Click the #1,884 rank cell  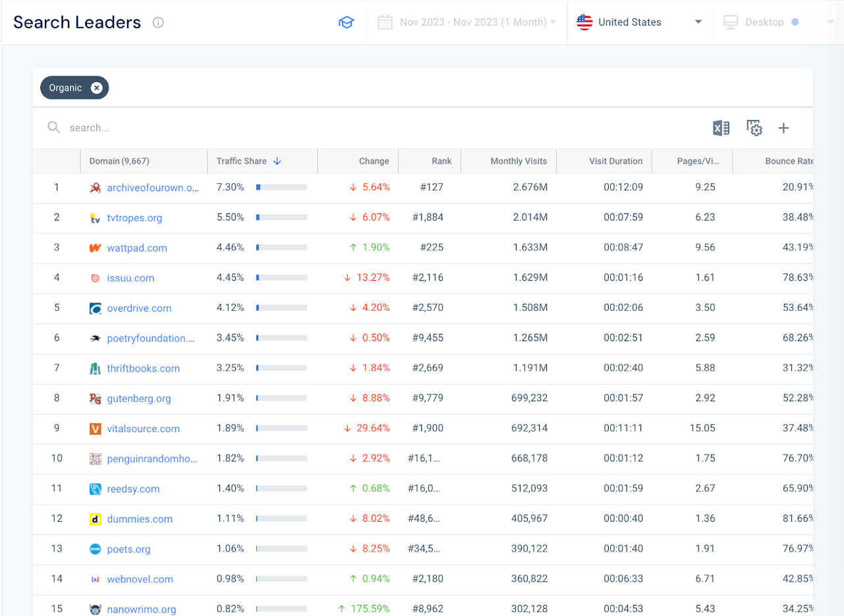coord(428,218)
